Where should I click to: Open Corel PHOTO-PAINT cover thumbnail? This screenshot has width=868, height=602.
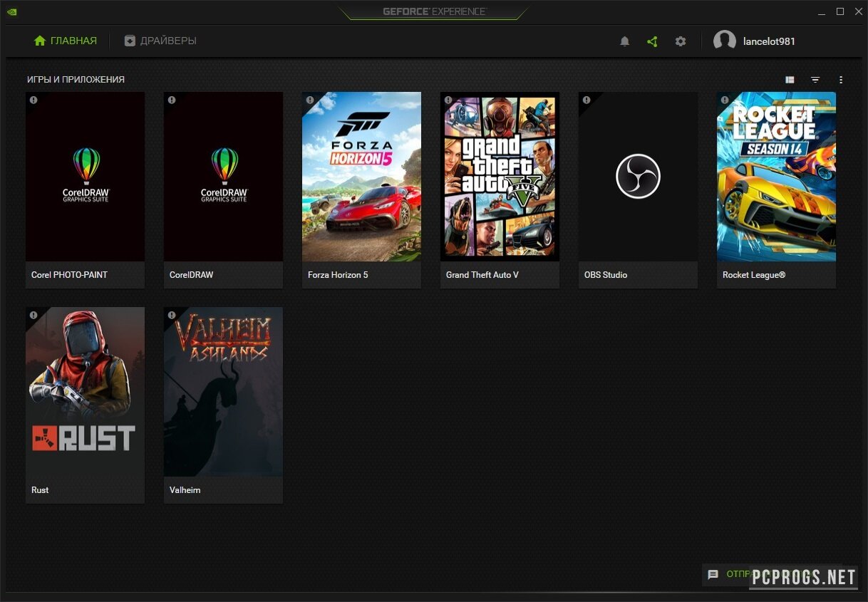pos(85,177)
